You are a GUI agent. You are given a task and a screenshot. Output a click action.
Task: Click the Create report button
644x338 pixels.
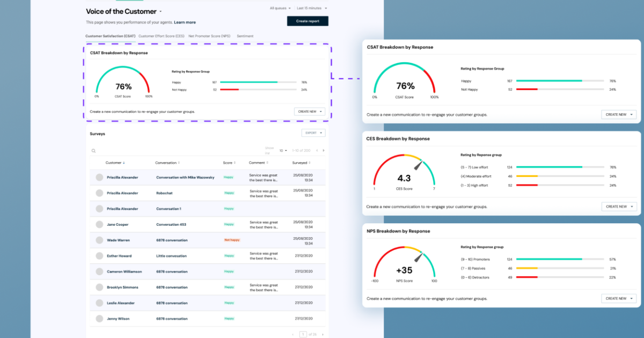pyautogui.click(x=308, y=21)
